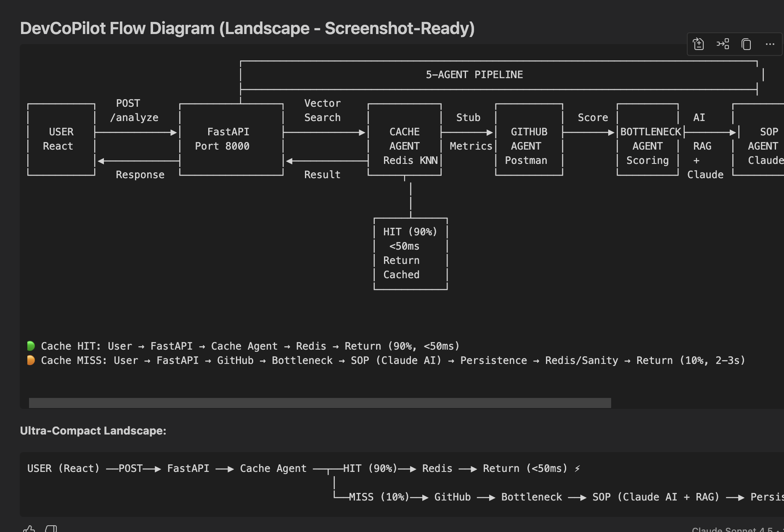Click the "FastAPI Port 8000" box text
Viewport: 784px width, 532px height.
coord(222,139)
